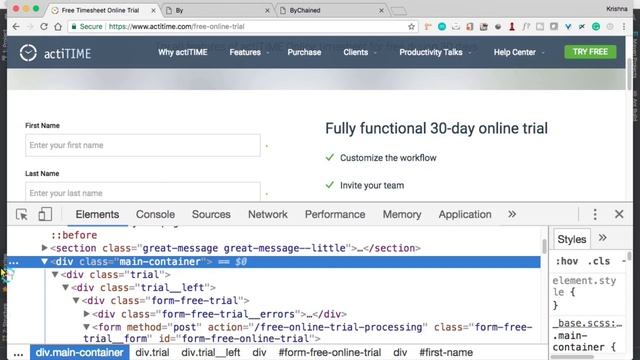Toggle the :hov element state panel
This screenshot has height=360, width=640.
coord(567,261)
